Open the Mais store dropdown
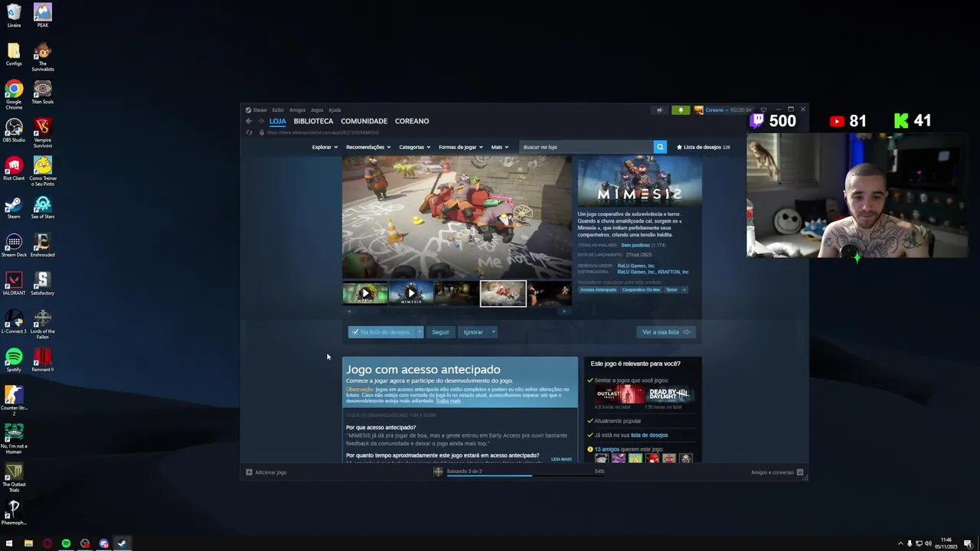This screenshot has width=980, height=551. click(500, 147)
